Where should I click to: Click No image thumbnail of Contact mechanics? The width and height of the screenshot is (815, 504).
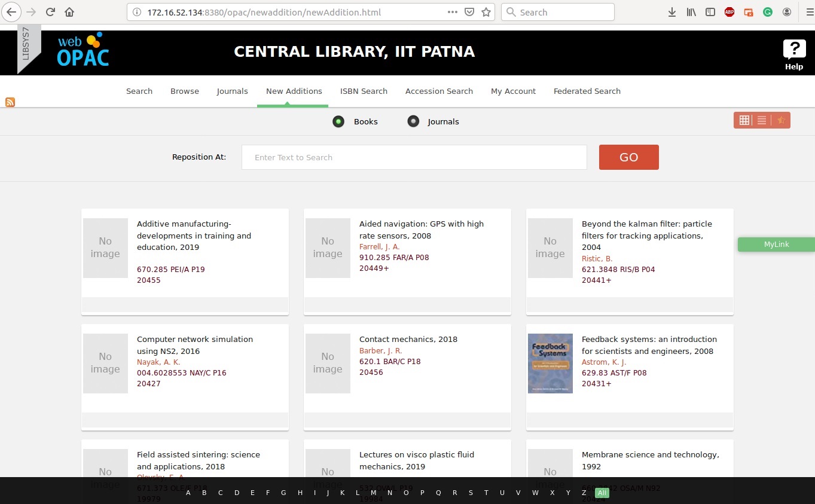(328, 363)
